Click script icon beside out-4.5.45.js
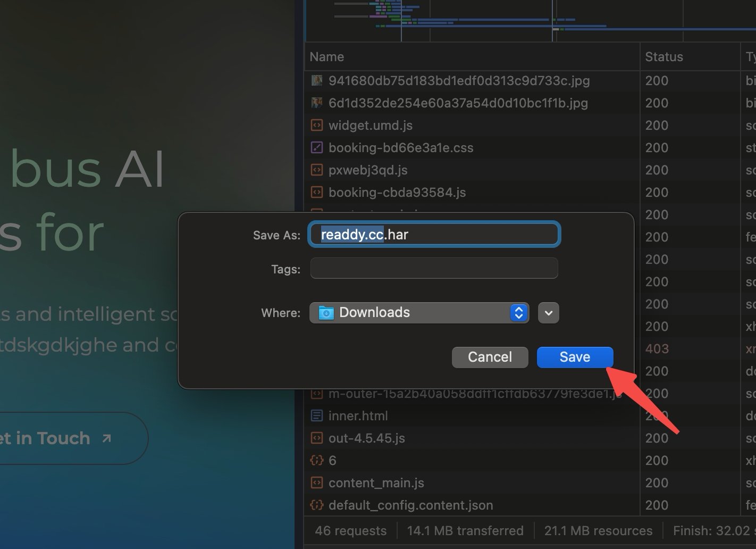 [317, 438]
